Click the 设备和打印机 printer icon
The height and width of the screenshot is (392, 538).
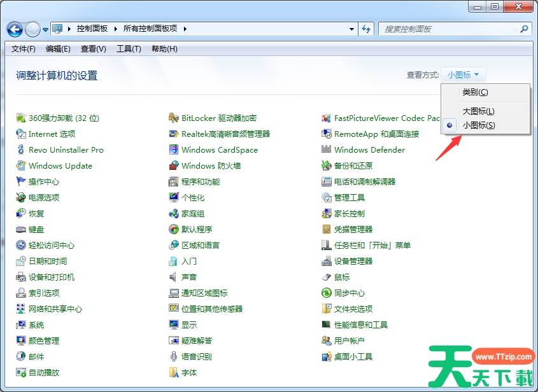pyautogui.click(x=21, y=277)
